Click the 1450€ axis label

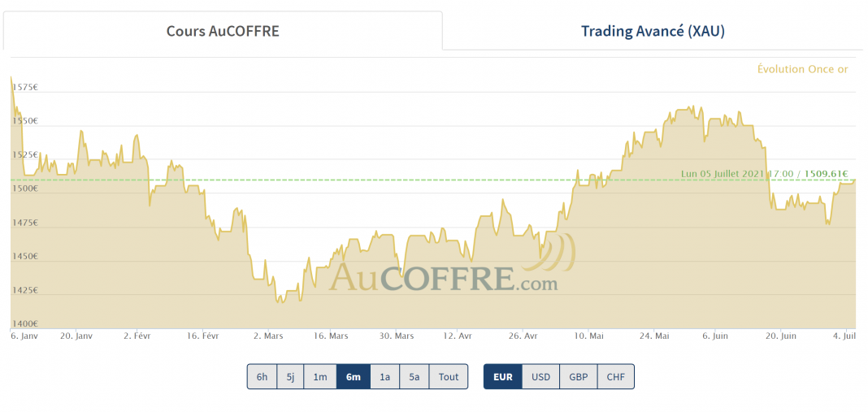pyautogui.click(x=24, y=257)
